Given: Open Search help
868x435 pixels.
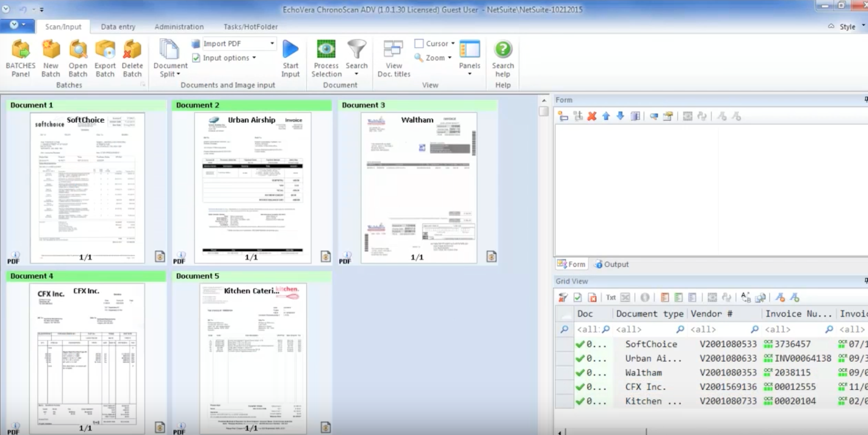Looking at the screenshot, I should 502,58.
